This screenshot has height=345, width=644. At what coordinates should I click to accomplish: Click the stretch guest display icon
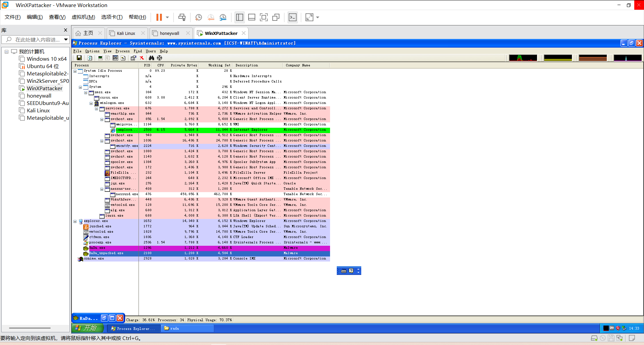pyautogui.click(x=309, y=17)
